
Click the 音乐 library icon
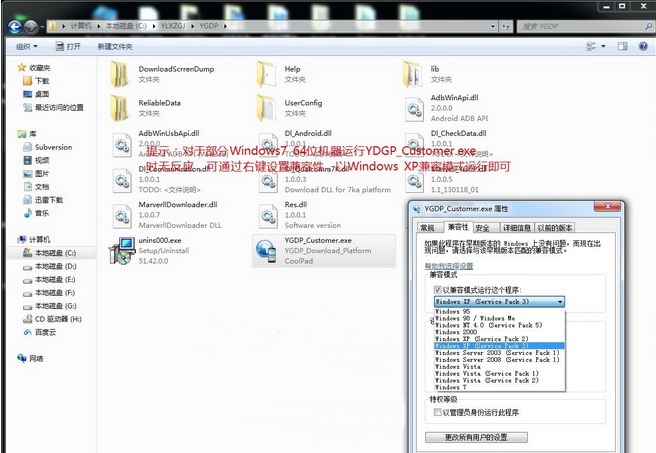(x=28, y=213)
